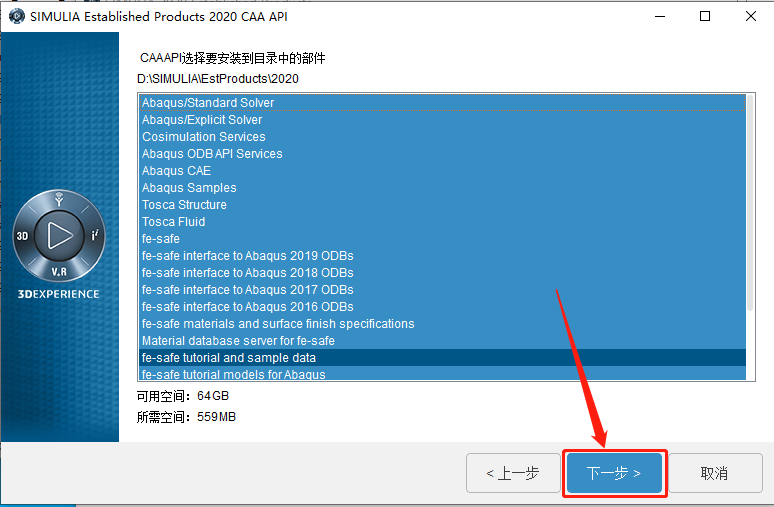This screenshot has height=507, width=774.
Task: Click the 下一步 (Next) button
Action: pos(614,473)
